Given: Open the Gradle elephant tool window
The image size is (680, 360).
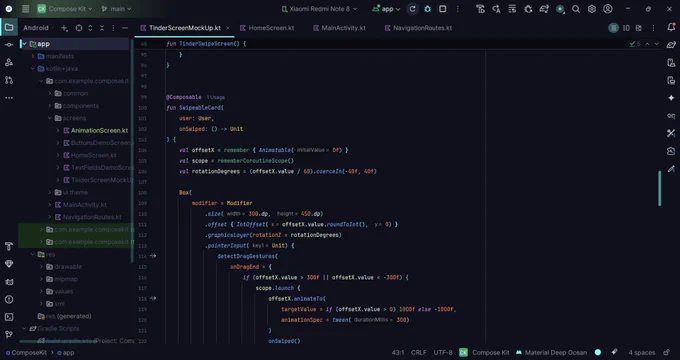Looking at the screenshot, I should [x=671, y=45].
